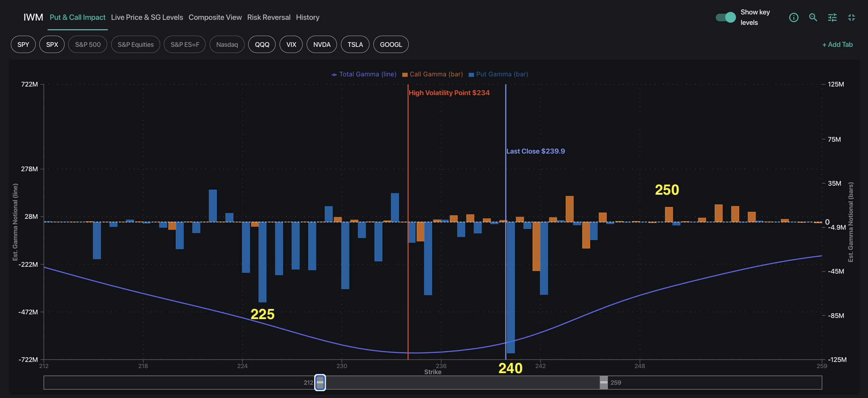The image size is (868, 398).
Task: Toggle Call Gamma bar legend entry
Action: pyautogui.click(x=433, y=74)
